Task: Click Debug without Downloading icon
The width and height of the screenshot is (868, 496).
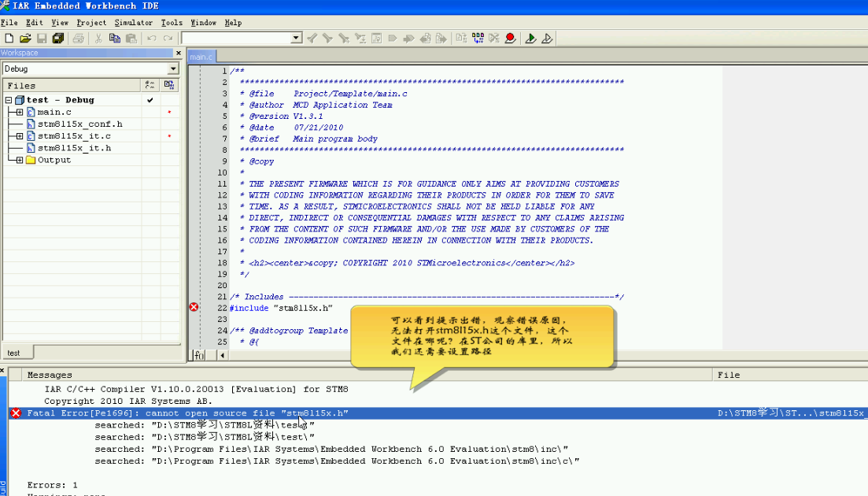Action: tap(547, 39)
